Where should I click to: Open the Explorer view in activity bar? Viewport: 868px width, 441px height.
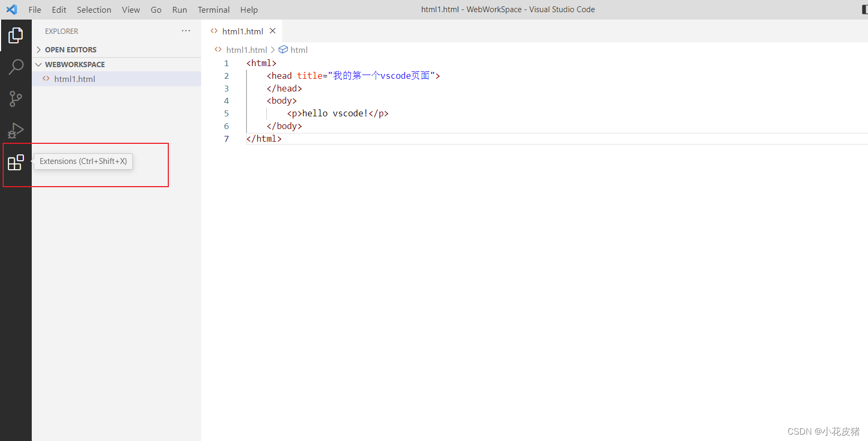coord(16,35)
